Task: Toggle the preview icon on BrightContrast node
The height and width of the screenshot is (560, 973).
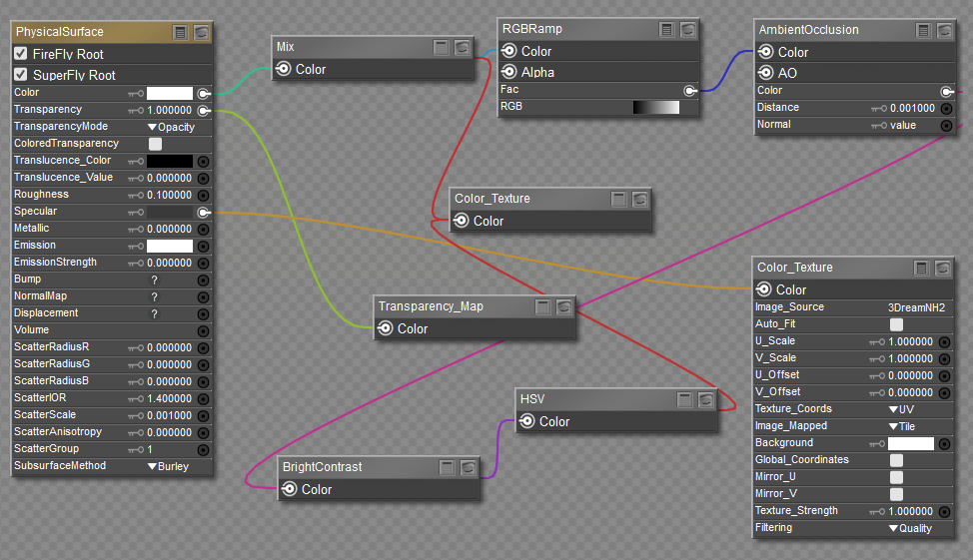Action: click(468, 467)
